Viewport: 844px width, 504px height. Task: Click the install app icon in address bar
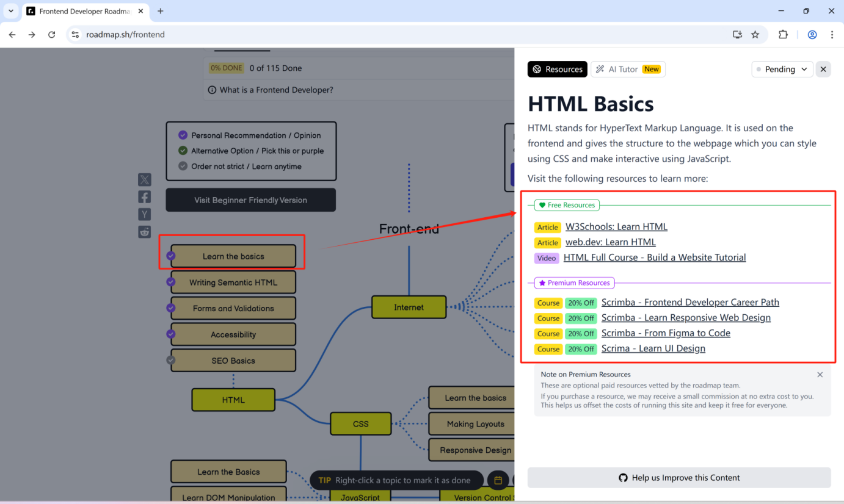737,35
